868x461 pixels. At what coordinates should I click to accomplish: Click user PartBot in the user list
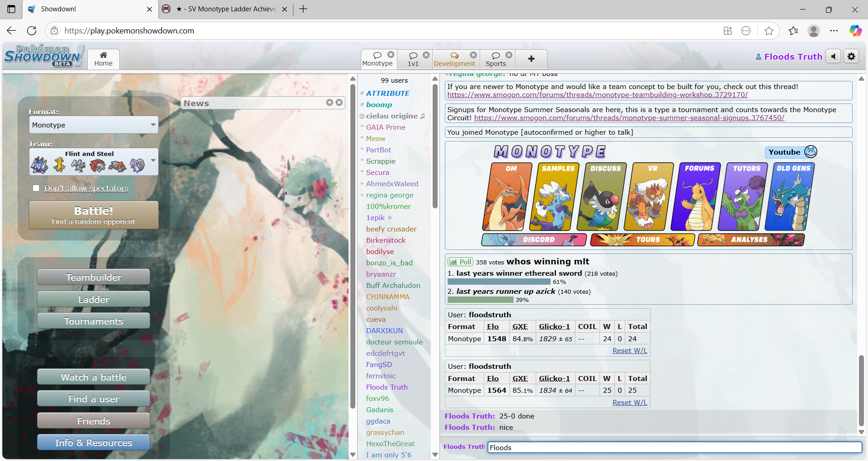coord(378,150)
